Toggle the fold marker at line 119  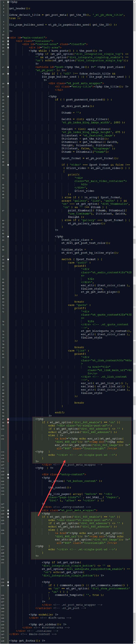pos(8,510)
